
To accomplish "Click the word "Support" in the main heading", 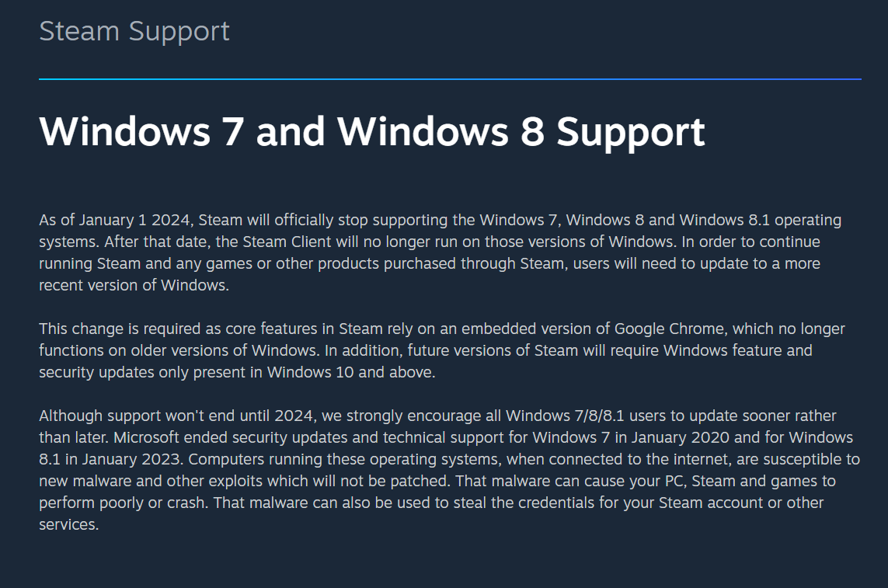I will (x=631, y=133).
